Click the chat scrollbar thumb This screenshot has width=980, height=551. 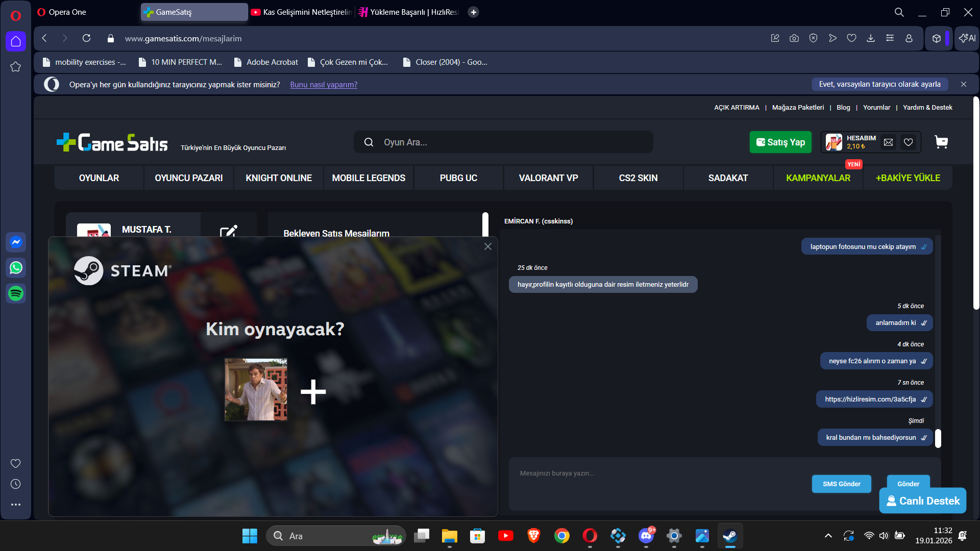[x=938, y=438]
